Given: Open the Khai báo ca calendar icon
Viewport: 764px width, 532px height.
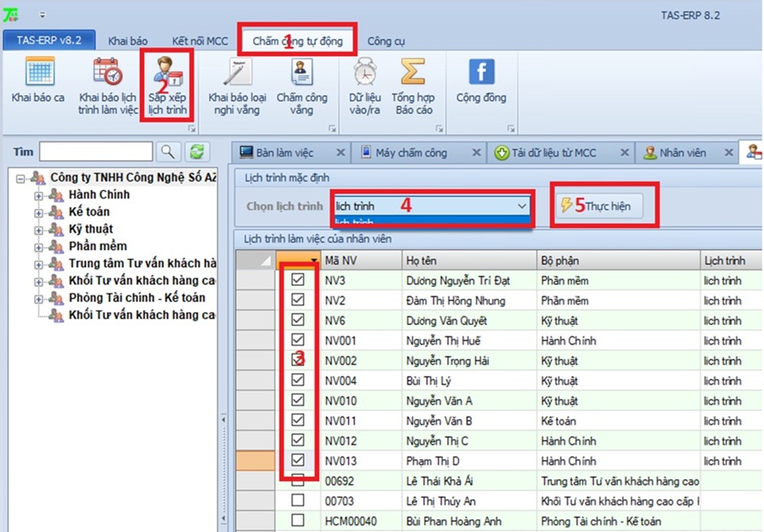Looking at the screenshot, I should click(38, 72).
